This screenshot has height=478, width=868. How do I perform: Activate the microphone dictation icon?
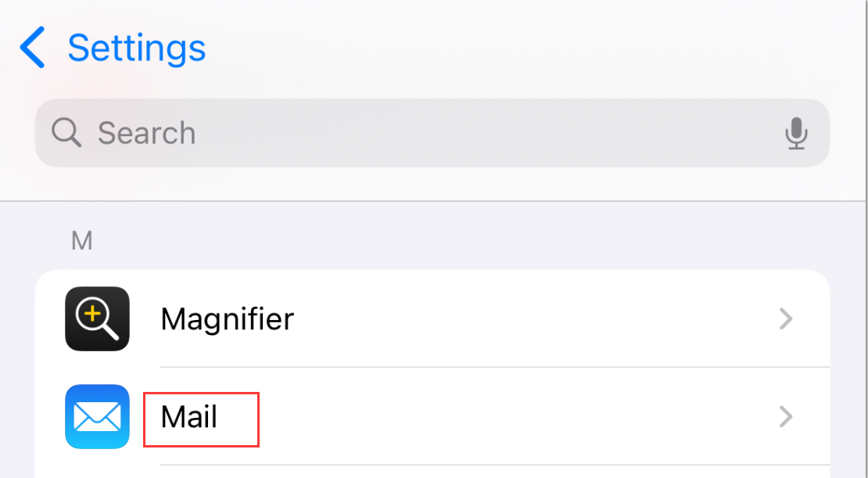pos(796,133)
